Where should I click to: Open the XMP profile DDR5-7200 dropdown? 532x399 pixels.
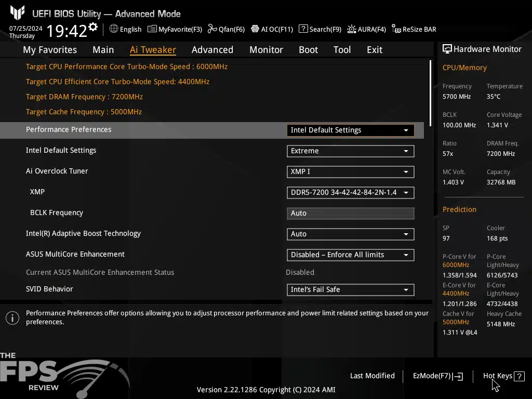pyautogui.click(x=350, y=192)
